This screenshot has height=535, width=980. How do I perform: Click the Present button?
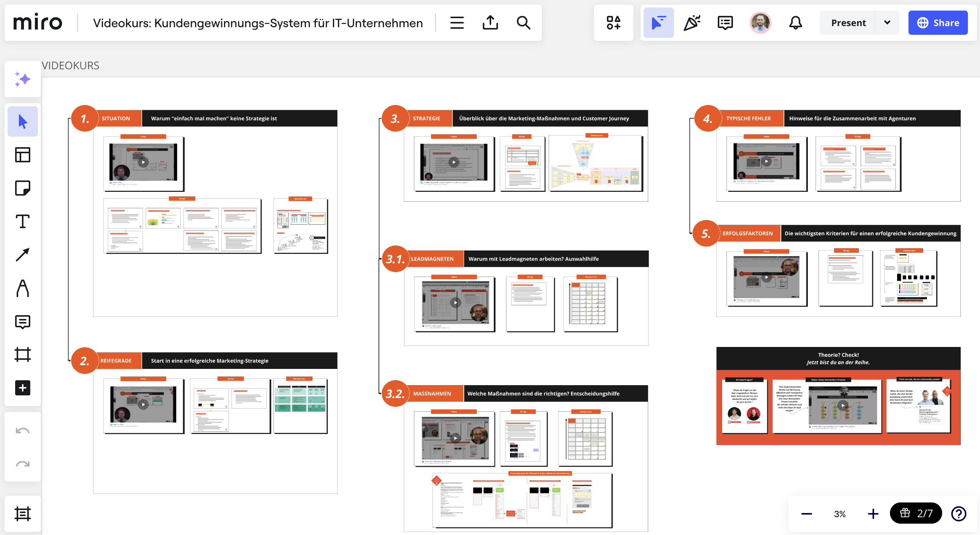coord(848,23)
